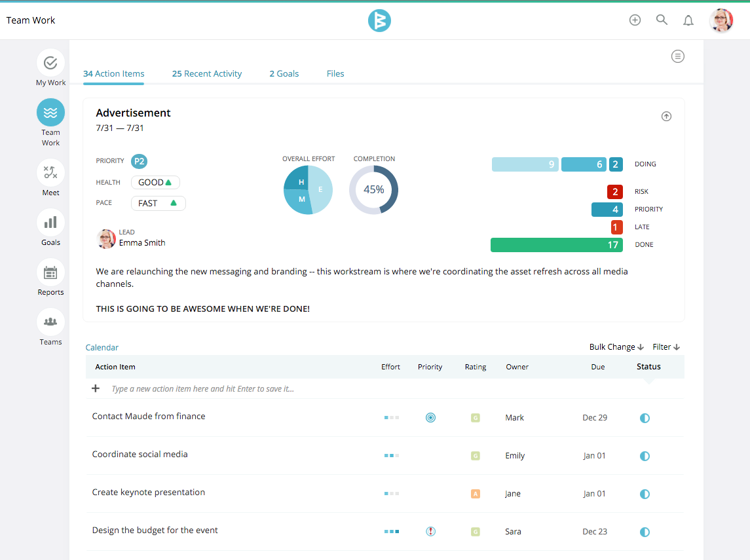750x560 pixels.
Task: Click the 45% completion donut chart
Action: 373,189
